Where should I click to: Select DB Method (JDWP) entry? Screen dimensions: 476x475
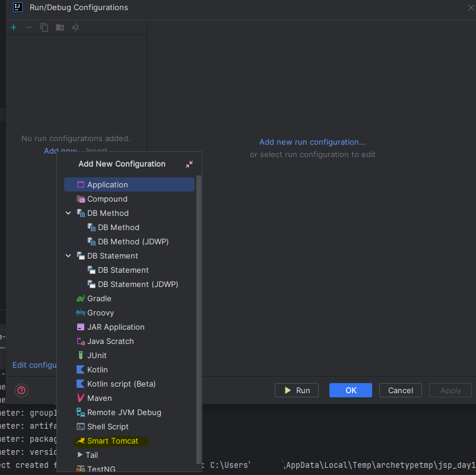click(129, 241)
